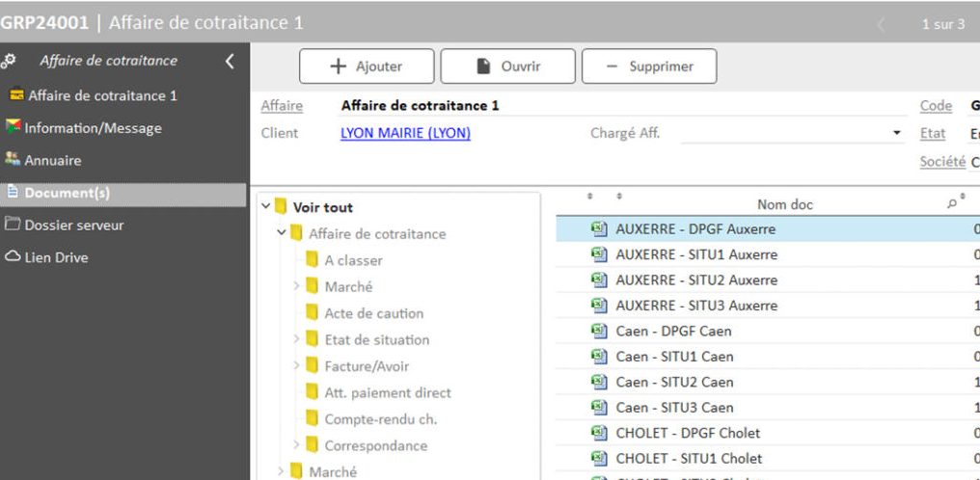
Task: Select the Voir tout folder
Action: coord(323,207)
